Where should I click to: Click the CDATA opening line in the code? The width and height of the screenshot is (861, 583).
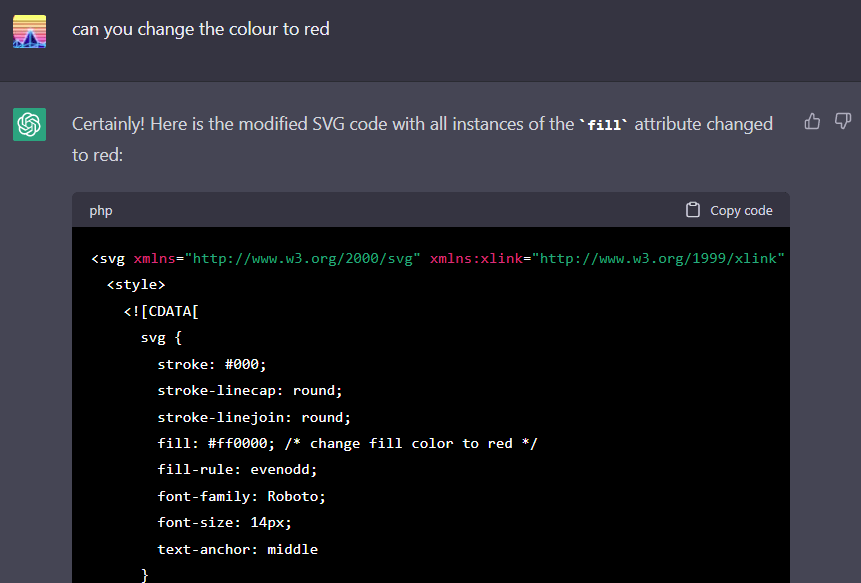[x=161, y=311]
